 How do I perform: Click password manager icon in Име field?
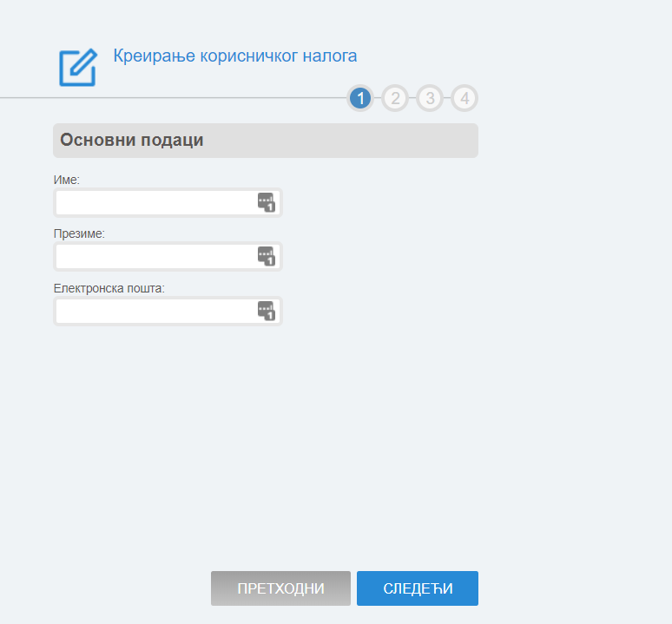267,202
